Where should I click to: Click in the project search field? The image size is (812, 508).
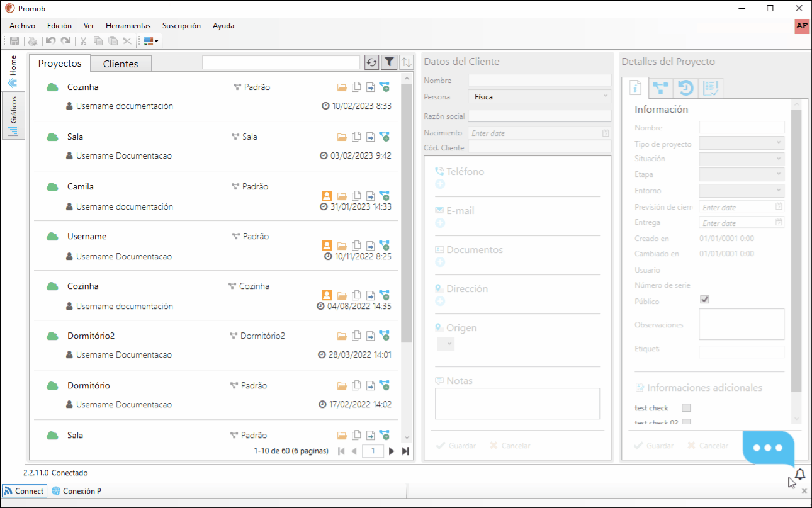(x=281, y=62)
